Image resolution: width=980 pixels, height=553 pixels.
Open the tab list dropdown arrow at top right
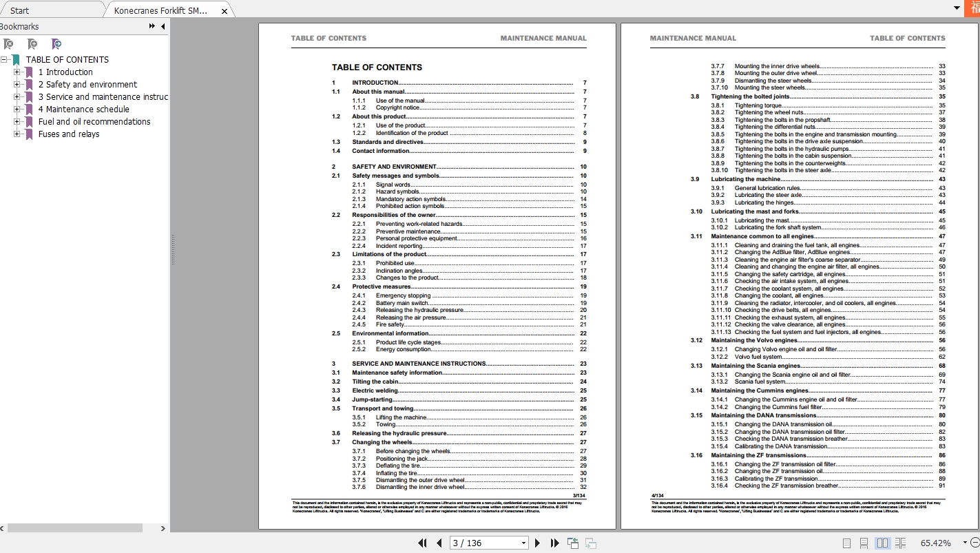click(956, 8)
